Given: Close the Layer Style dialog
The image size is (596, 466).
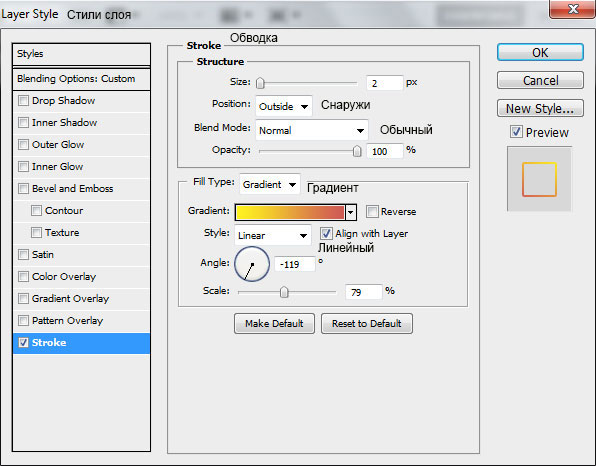Looking at the screenshot, I should 572,9.
